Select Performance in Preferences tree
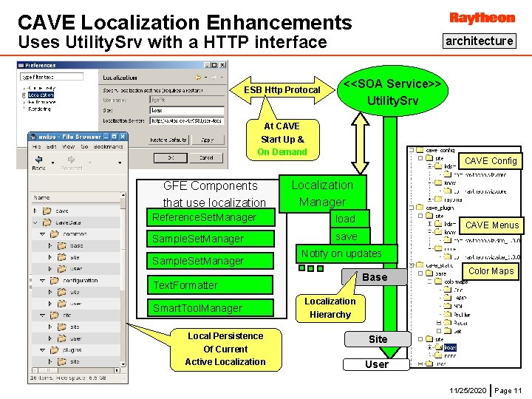This screenshot has height=399, width=532. [x=41, y=102]
